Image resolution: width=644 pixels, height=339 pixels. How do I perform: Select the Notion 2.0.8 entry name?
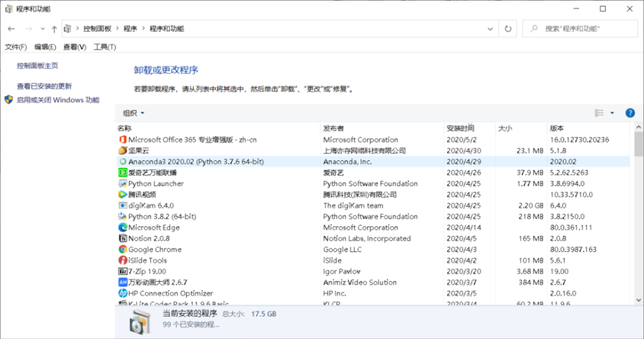pyautogui.click(x=149, y=239)
